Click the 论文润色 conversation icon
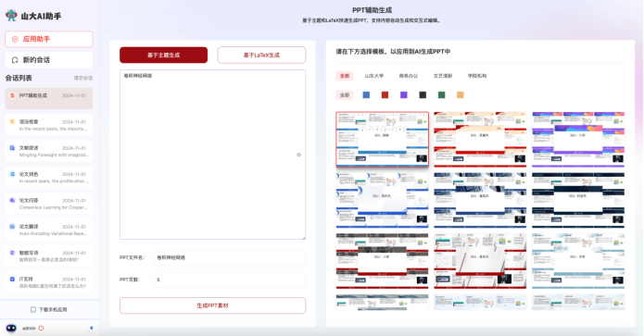The image size is (644, 336). (x=12, y=174)
